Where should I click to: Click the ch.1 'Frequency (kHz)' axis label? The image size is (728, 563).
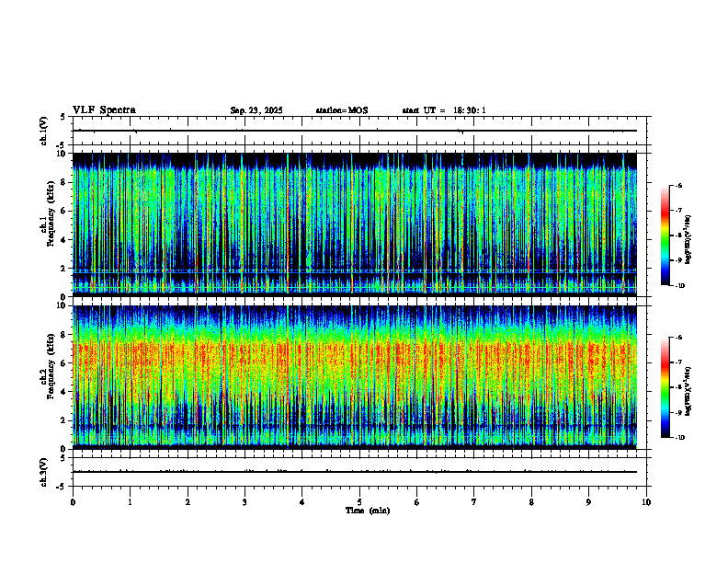pos(51,213)
